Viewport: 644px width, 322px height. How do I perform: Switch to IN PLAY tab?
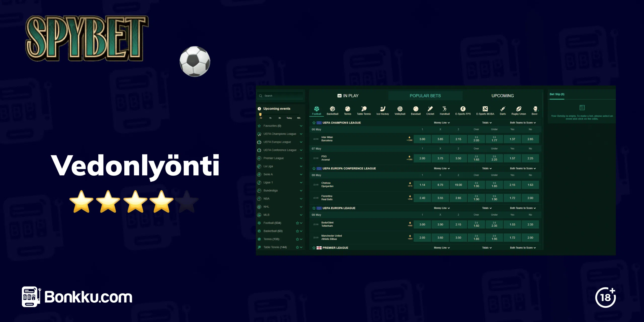point(348,96)
